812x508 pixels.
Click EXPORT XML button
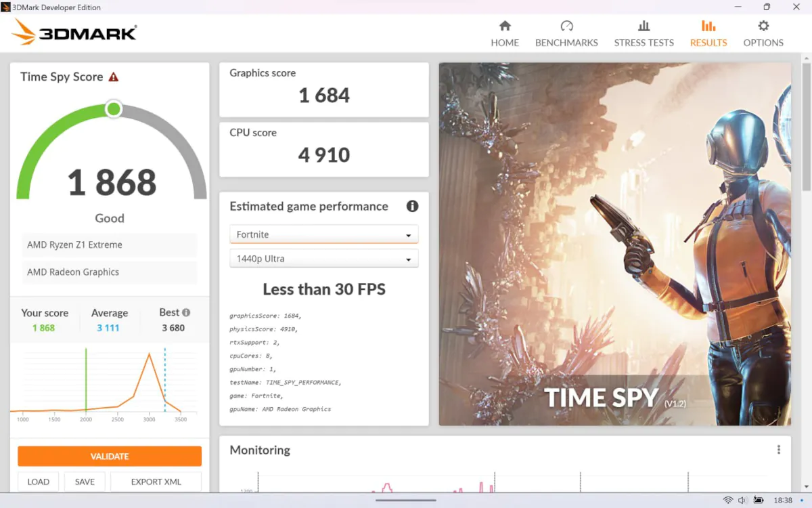coord(156,482)
